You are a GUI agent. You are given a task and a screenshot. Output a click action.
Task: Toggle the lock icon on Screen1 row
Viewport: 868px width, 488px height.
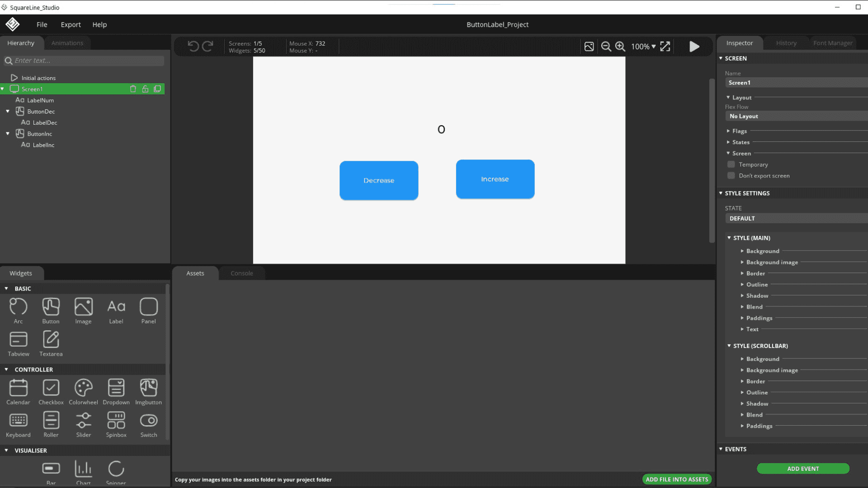145,89
